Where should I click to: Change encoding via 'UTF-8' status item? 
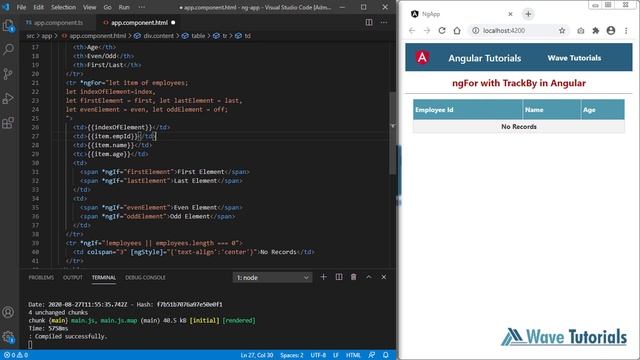pyautogui.click(x=318, y=355)
